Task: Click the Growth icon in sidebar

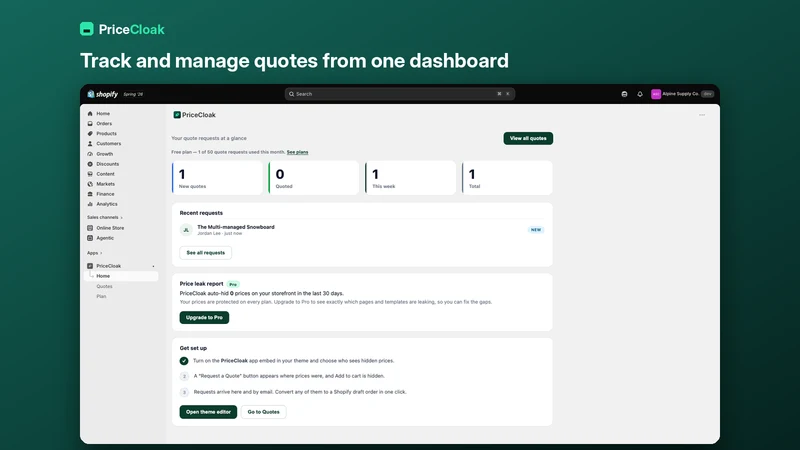Action: tap(90, 154)
